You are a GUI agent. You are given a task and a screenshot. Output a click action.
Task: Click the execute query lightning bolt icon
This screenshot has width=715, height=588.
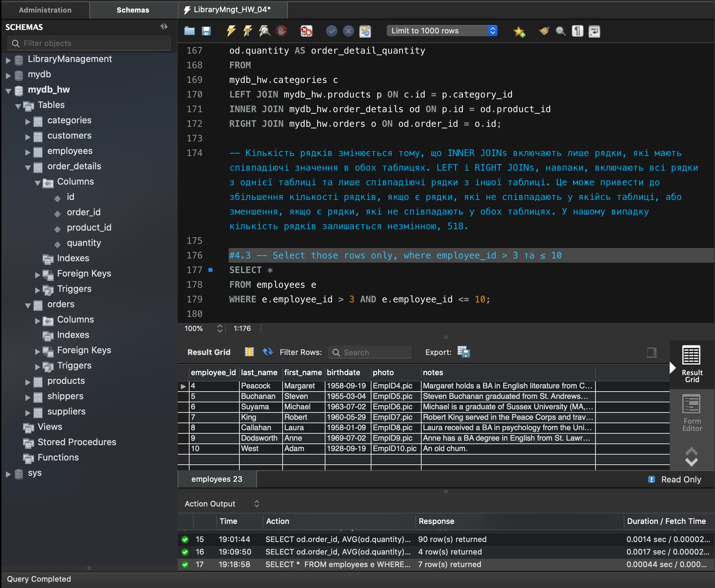coord(231,31)
